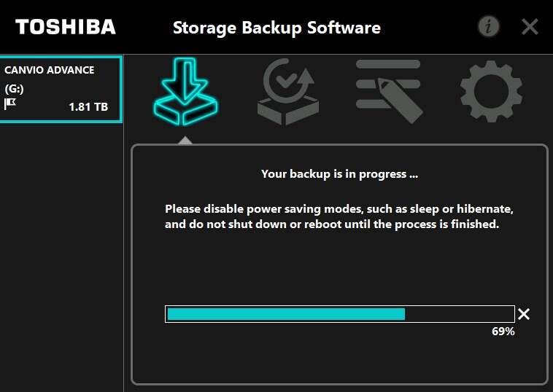Open the Settings gear icon
Viewport: 553px width, 392px height.
pyautogui.click(x=490, y=91)
